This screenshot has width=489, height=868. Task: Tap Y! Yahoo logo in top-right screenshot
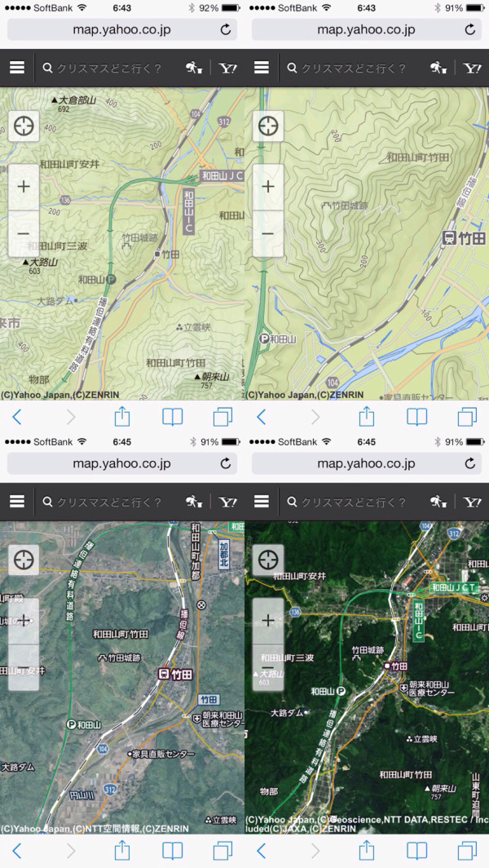(473, 68)
